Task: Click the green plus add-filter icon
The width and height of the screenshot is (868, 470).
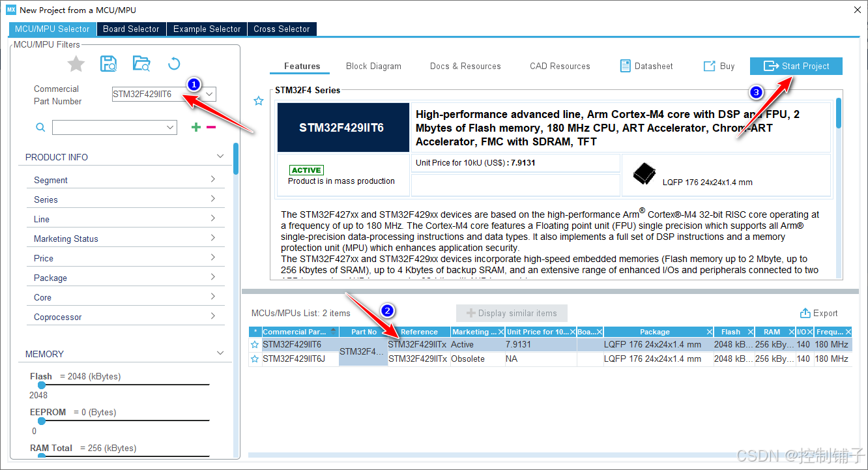Action: point(195,127)
